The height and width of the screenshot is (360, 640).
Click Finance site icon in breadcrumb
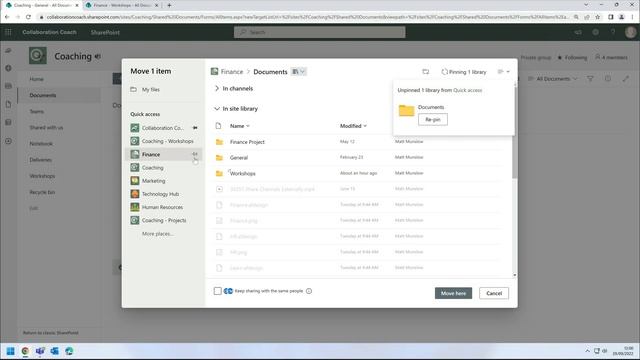click(x=214, y=72)
